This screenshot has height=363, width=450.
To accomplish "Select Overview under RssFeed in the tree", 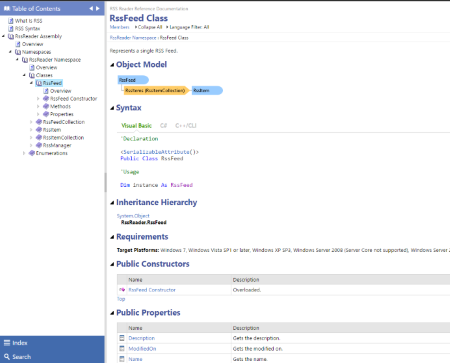I will [x=61, y=91].
